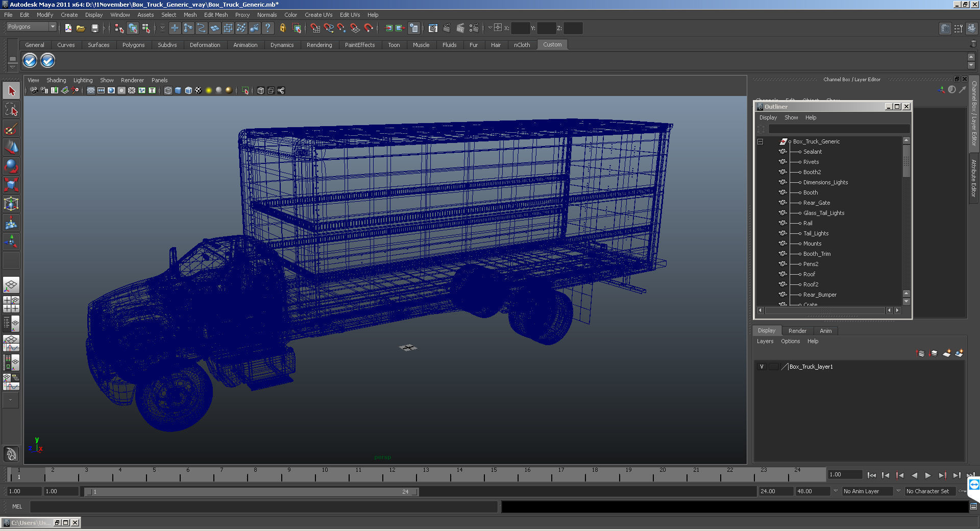This screenshot has width=980, height=531.
Task: Toggle smooth shade all in viewport
Action: [x=178, y=90]
